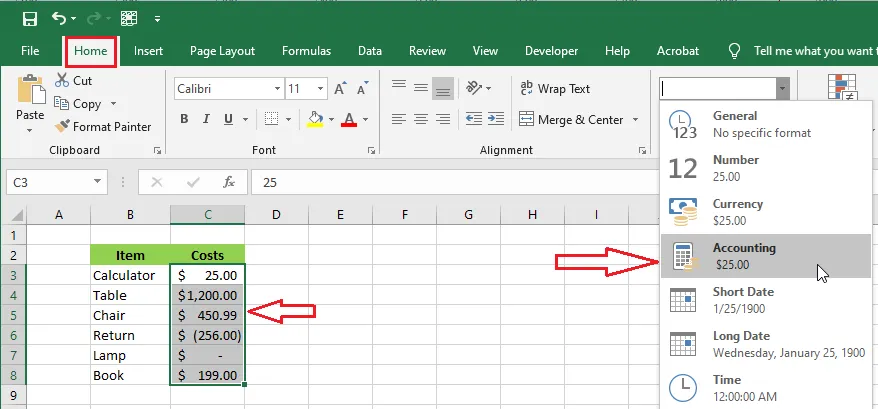The image size is (878, 409).
Task: Collapse the Number Format dropdown arrow
Action: (x=782, y=89)
